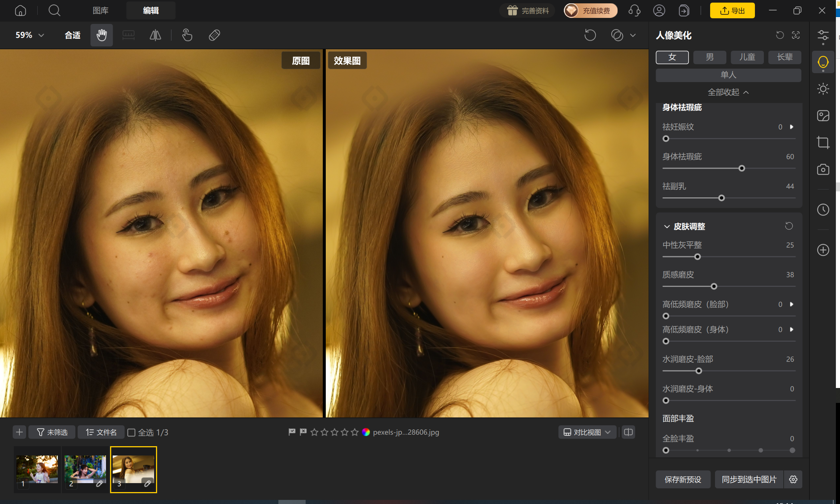Open the light sun adjustment sidebar icon
This screenshot has height=504, width=840.
click(x=823, y=89)
